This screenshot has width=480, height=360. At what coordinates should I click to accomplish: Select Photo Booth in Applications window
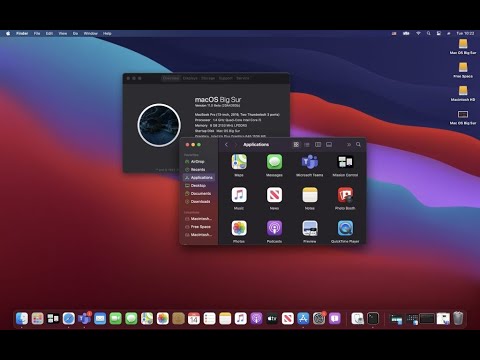345,195
